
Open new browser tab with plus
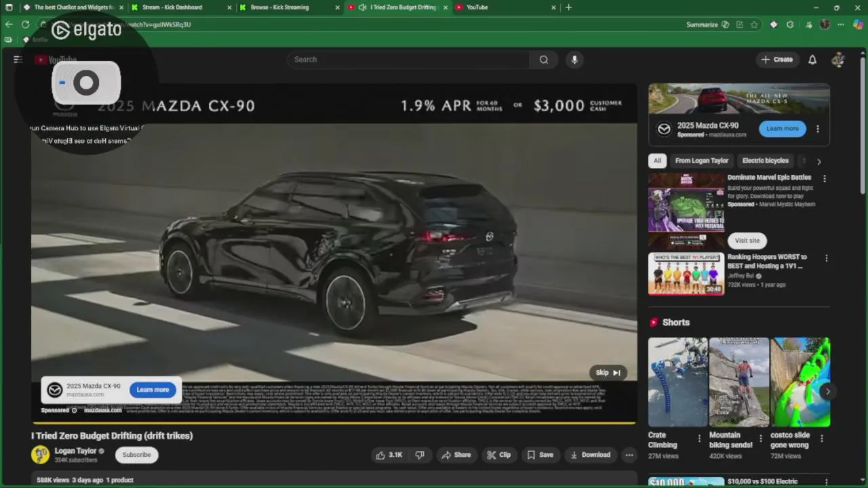(568, 7)
